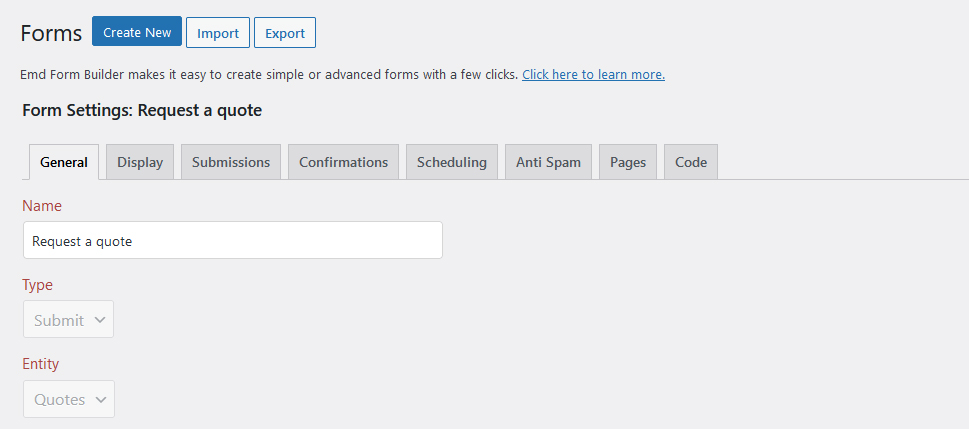Click the Create New form button

pyautogui.click(x=137, y=32)
